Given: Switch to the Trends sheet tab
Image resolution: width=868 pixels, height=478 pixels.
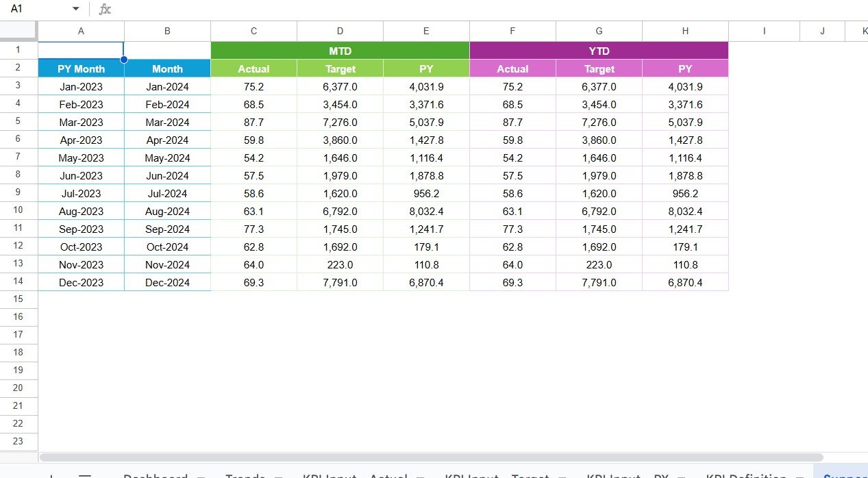Looking at the screenshot, I should [244, 475].
